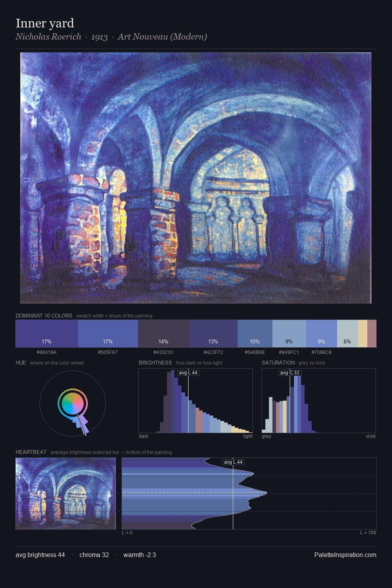Click the 'BRIGHTNESS' section heading
This screenshot has width=392, height=588.
pyautogui.click(x=155, y=363)
